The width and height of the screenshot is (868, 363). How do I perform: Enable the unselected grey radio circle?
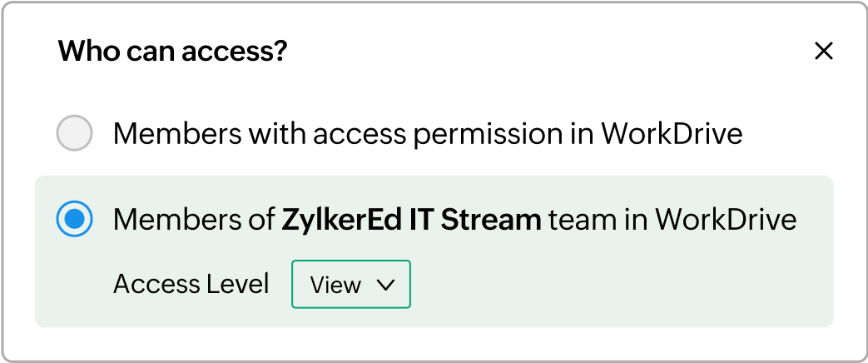point(74,133)
